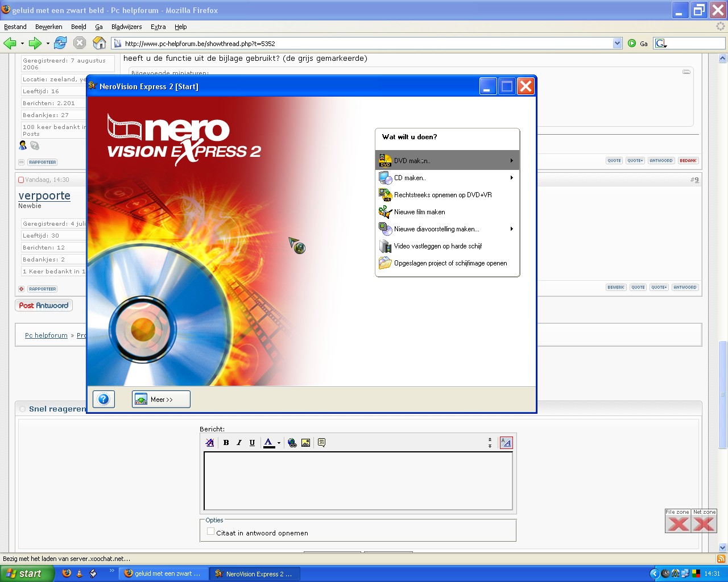Click the Nieuwe film maken icon
Image resolution: width=728 pixels, height=582 pixels.
pos(385,212)
